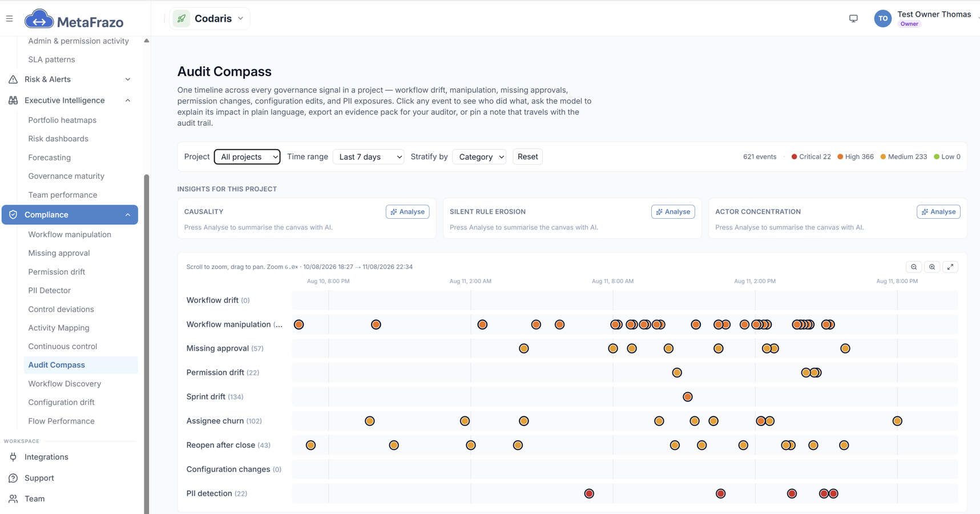Screen dimensions: 980x514
Task: Open Admin & permission activity
Action: [x=78, y=41]
